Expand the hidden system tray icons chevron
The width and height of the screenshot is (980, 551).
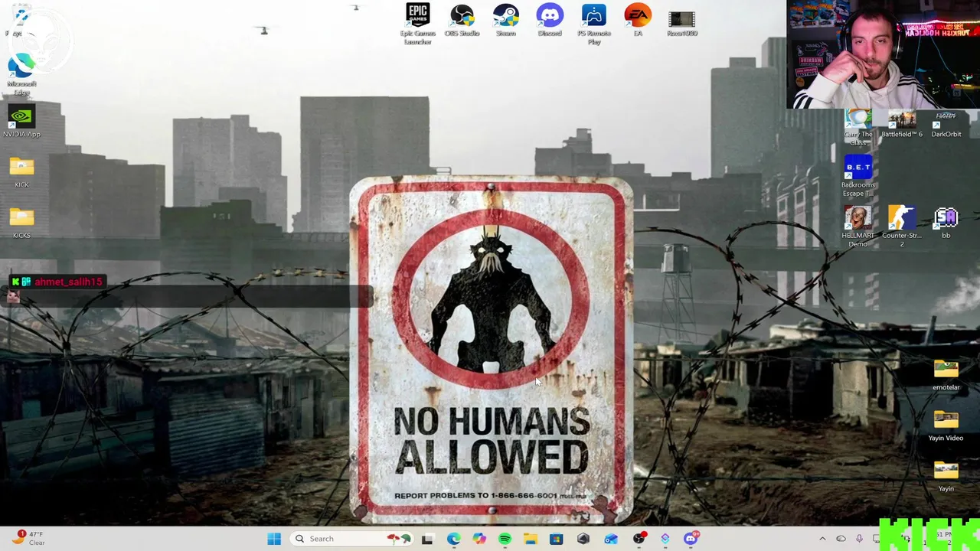(x=823, y=539)
